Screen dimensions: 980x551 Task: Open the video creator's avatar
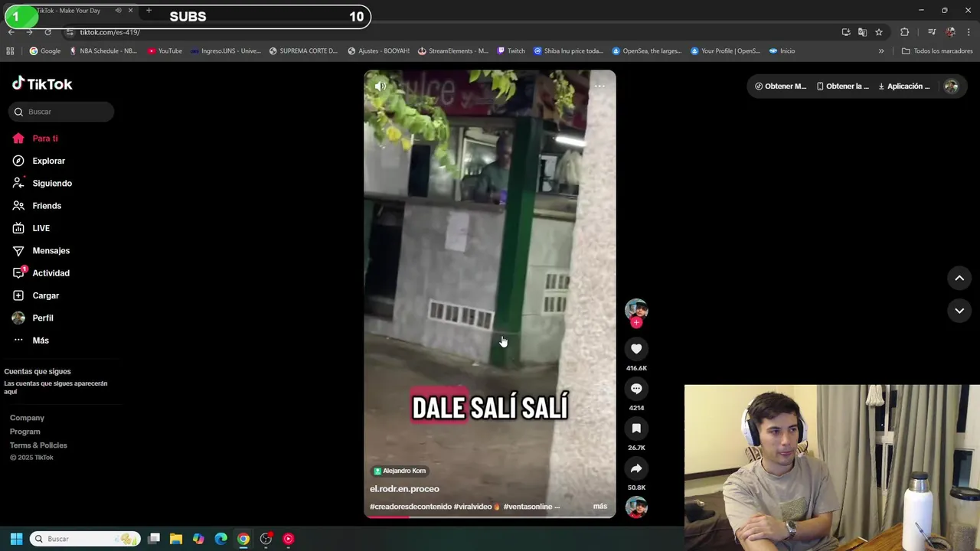click(636, 309)
